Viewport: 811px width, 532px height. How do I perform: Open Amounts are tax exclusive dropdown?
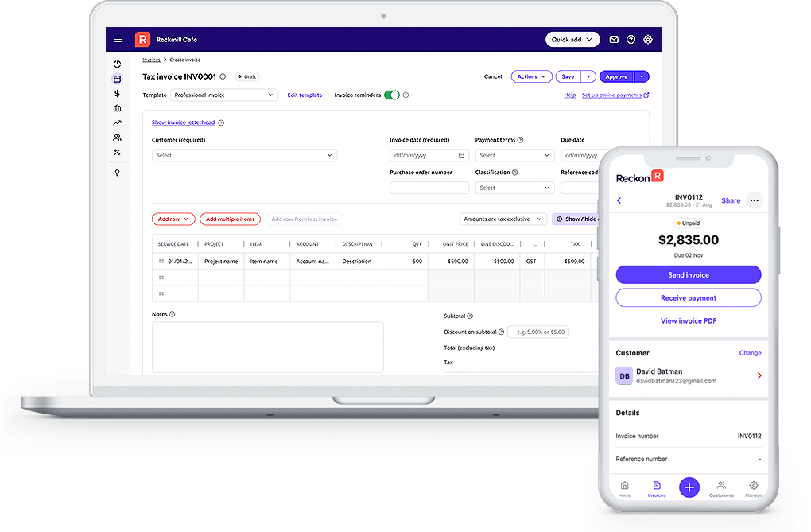coord(503,219)
